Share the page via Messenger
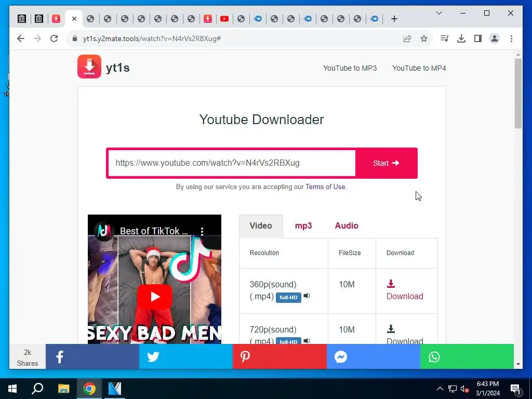 [x=373, y=357]
